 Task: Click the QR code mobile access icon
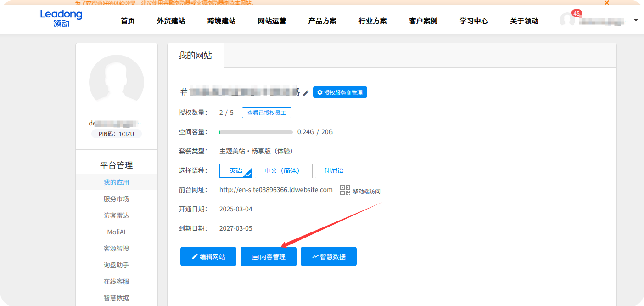[x=345, y=190]
